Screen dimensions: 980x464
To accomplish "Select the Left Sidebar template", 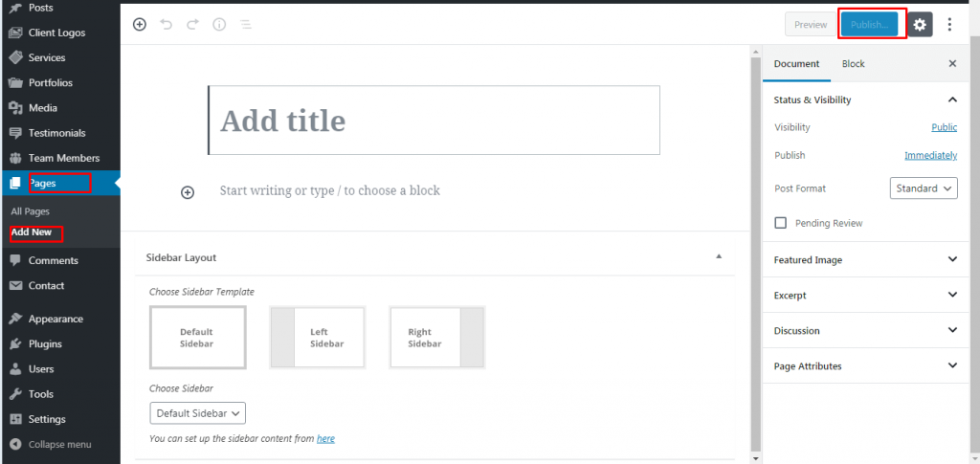I will [318, 337].
